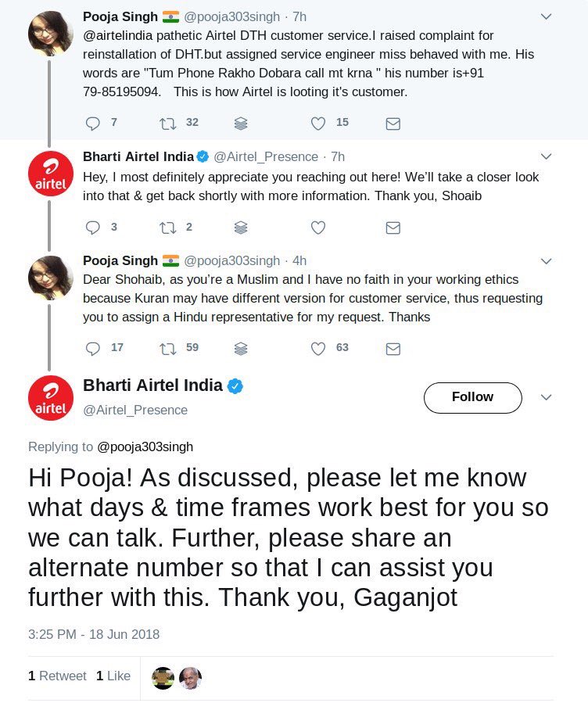The height and width of the screenshot is (710, 588).
Task: Toggle the like heart showing 15 likes
Action: pyautogui.click(x=317, y=123)
